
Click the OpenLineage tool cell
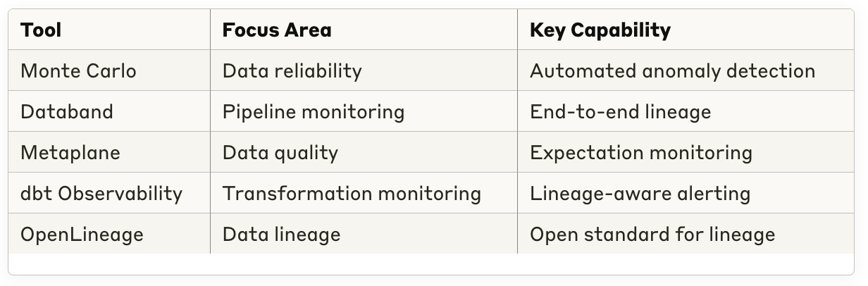[82, 235]
